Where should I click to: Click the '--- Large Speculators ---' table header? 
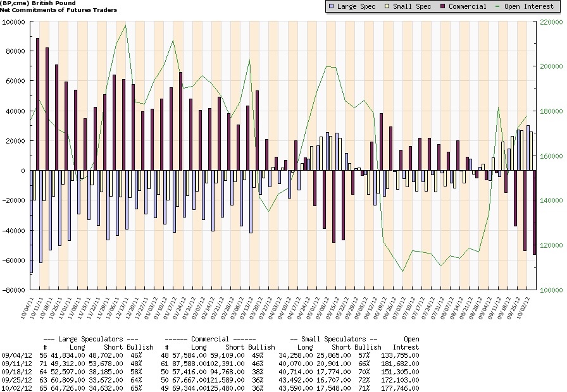[x=90, y=340]
